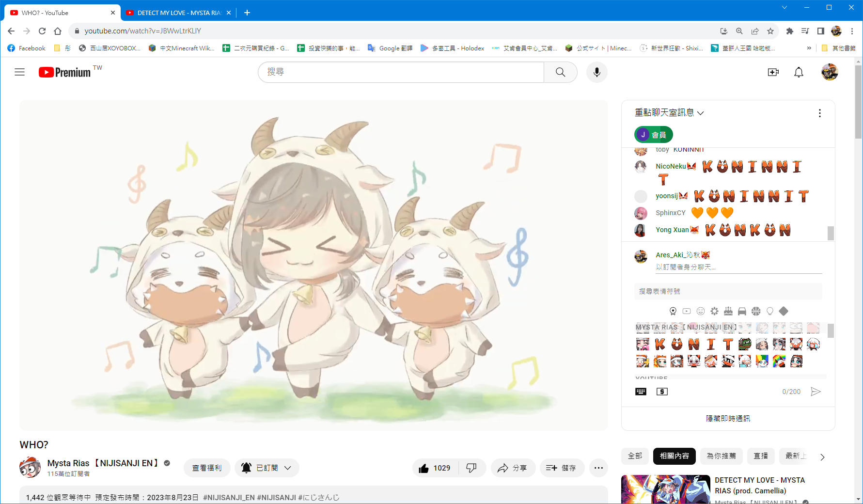Image resolution: width=863 pixels, height=504 pixels.
Task: Select the 全部 filter chip
Action: tap(635, 456)
